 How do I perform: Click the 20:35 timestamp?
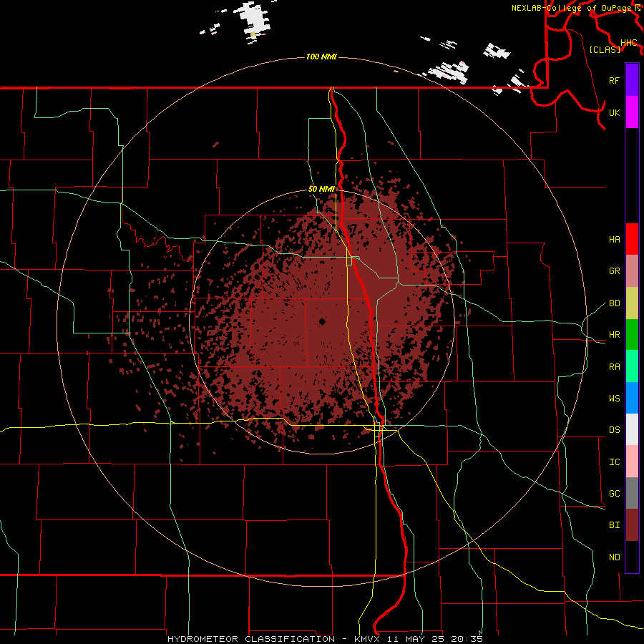click(x=467, y=639)
